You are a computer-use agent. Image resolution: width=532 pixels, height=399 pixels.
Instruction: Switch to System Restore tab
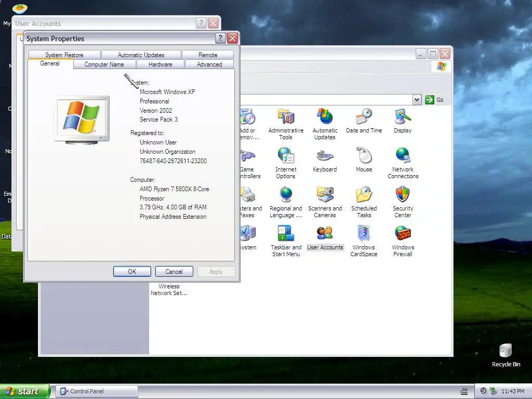[x=64, y=55]
